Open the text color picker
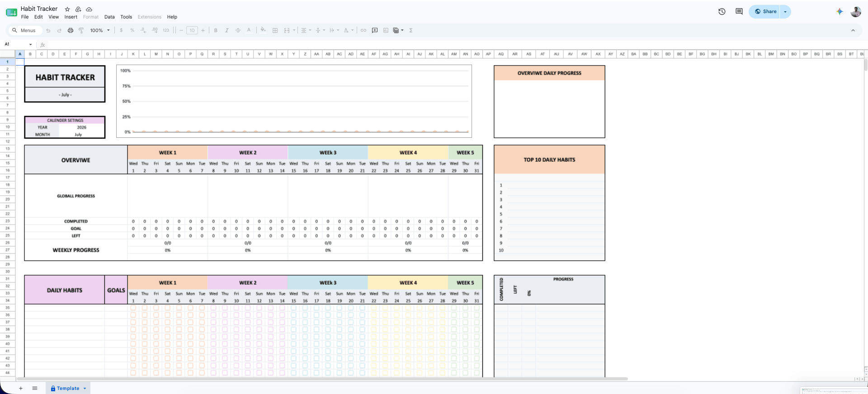 click(x=249, y=30)
